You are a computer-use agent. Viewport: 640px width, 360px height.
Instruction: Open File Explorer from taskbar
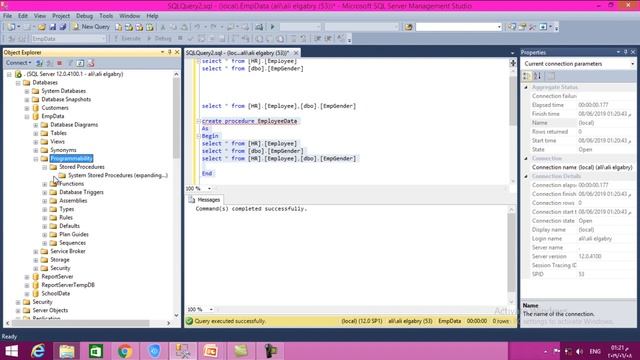click(x=67, y=351)
